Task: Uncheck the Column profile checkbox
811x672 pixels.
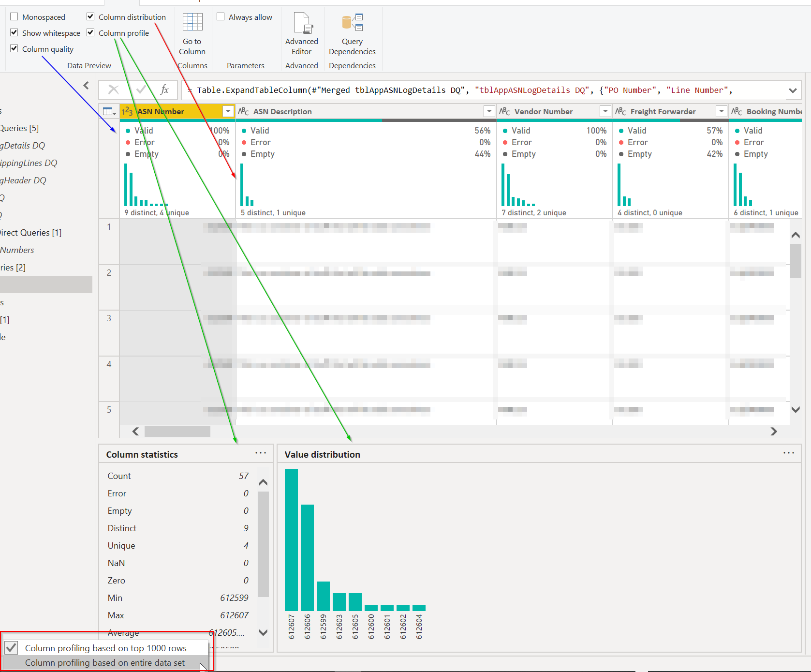Action: coord(90,33)
